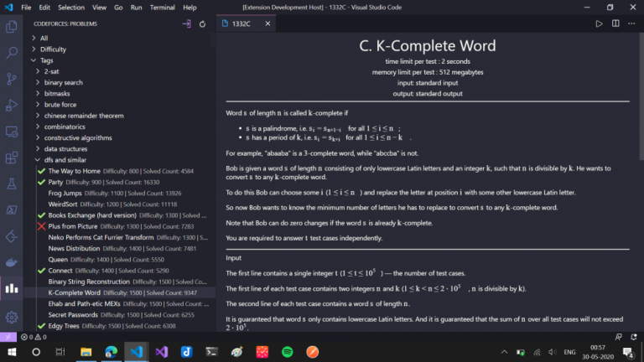Click the Codeforces sign-in arrow icon
Viewport: 644px width, 362px height.
coord(186,23)
